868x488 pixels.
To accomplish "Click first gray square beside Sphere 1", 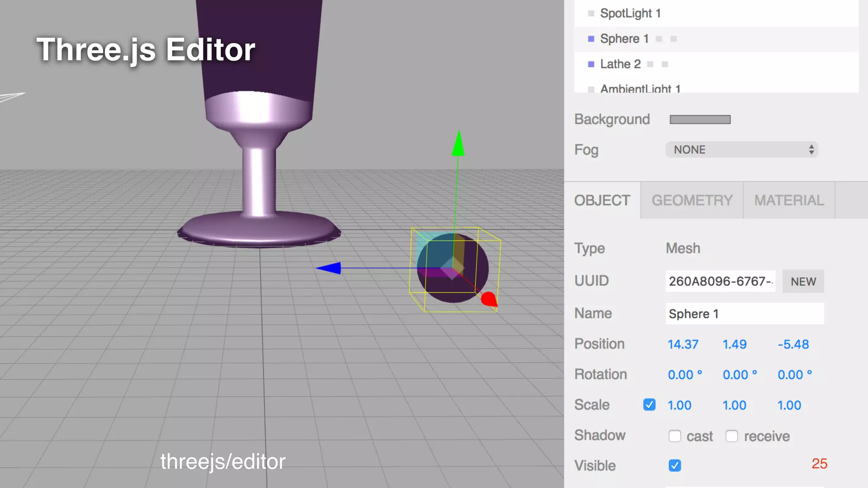I will (x=659, y=39).
